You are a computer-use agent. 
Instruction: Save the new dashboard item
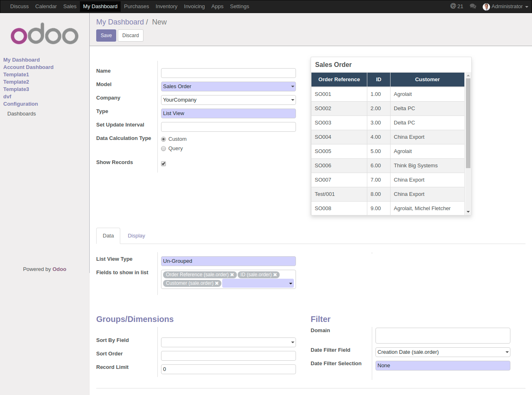pyautogui.click(x=106, y=36)
